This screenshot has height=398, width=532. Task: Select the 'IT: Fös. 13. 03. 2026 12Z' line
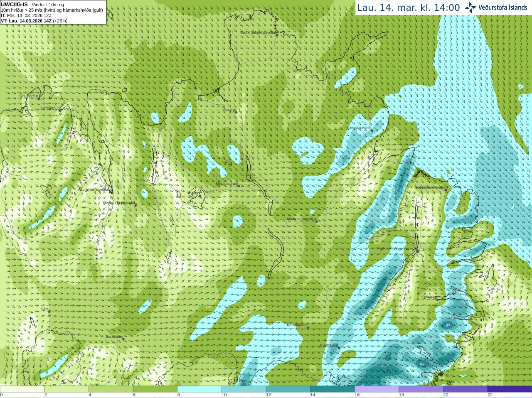point(27,15)
